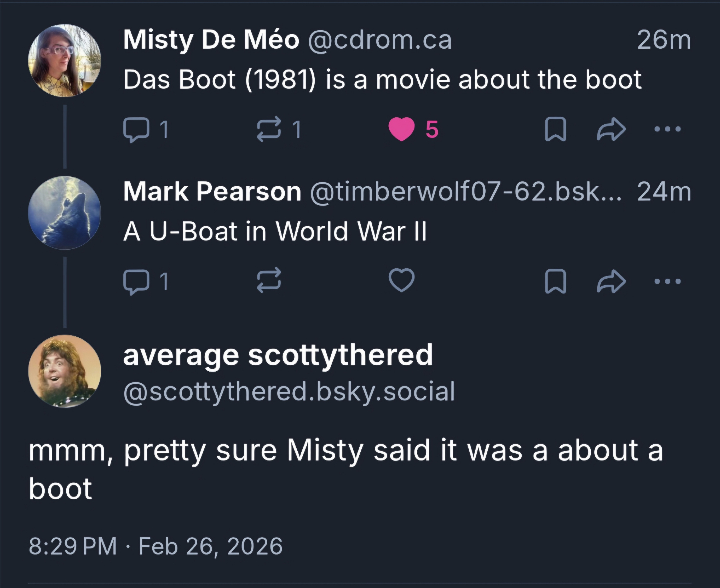Open average scottythered's avatar
720x588 pixels.
(65, 371)
